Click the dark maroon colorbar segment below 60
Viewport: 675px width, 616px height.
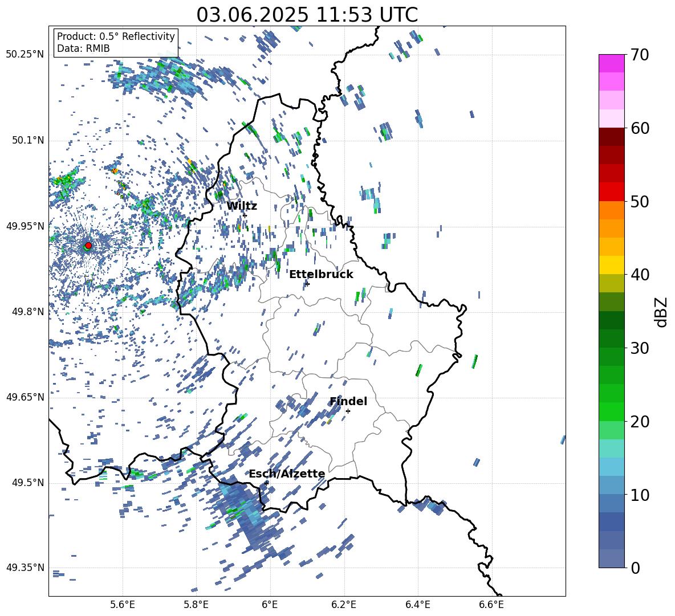click(611, 137)
